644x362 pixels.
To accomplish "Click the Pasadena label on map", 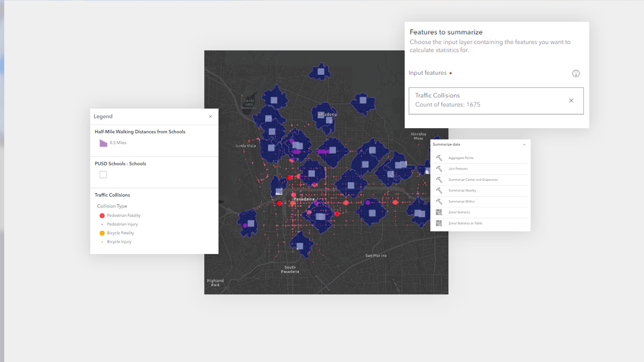I will [304, 199].
